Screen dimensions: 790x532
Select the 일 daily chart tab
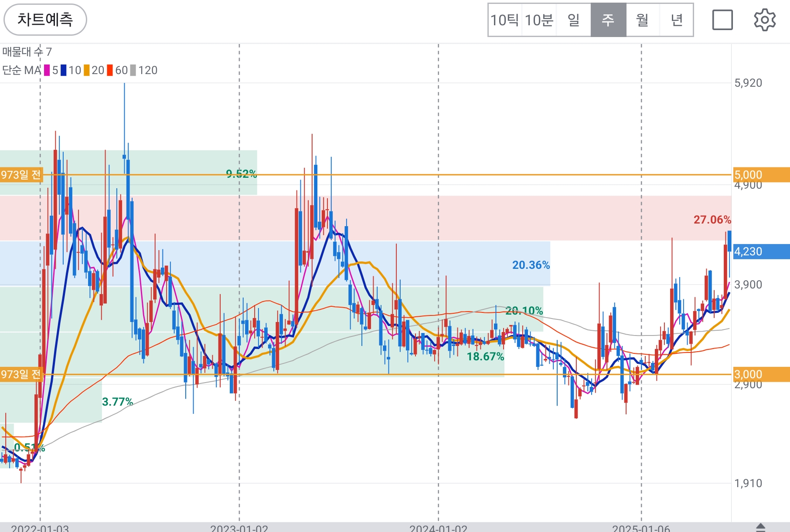(x=574, y=20)
